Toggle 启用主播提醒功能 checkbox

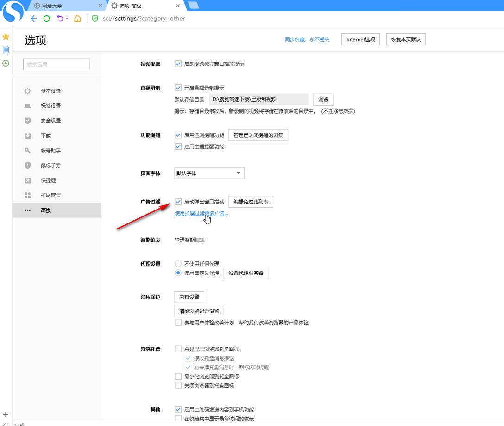178,146
